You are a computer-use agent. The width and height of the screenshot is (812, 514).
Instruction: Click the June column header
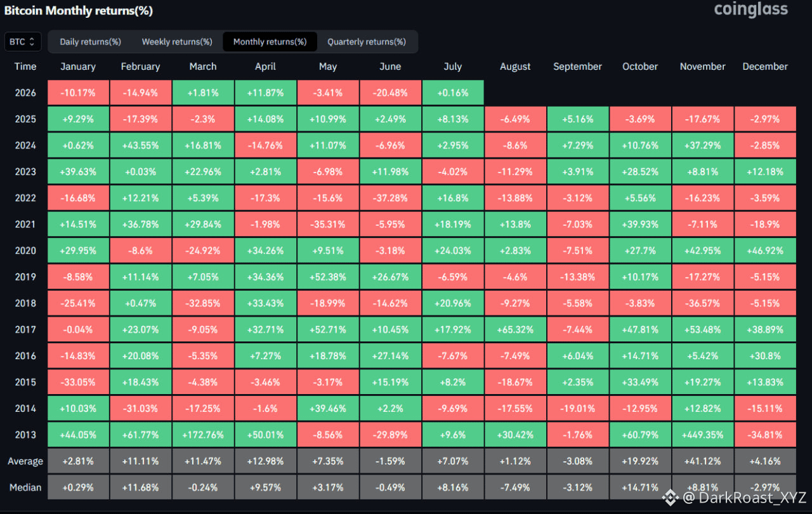(x=390, y=67)
